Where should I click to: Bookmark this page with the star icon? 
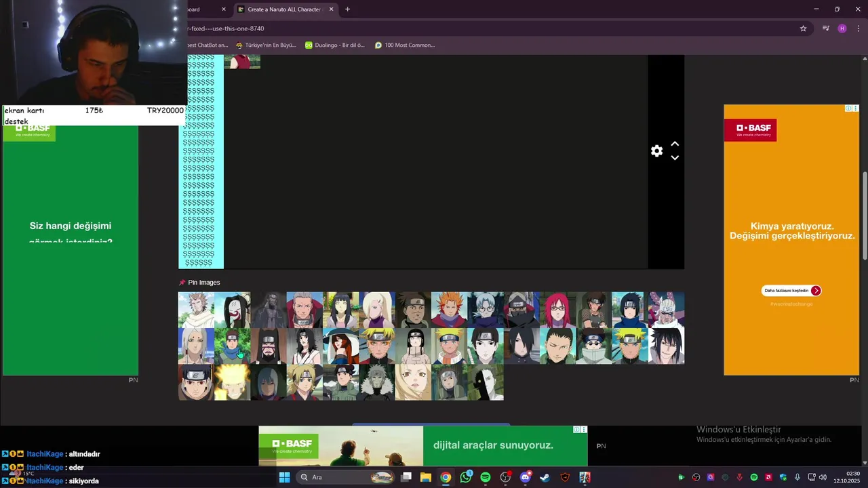803,28
